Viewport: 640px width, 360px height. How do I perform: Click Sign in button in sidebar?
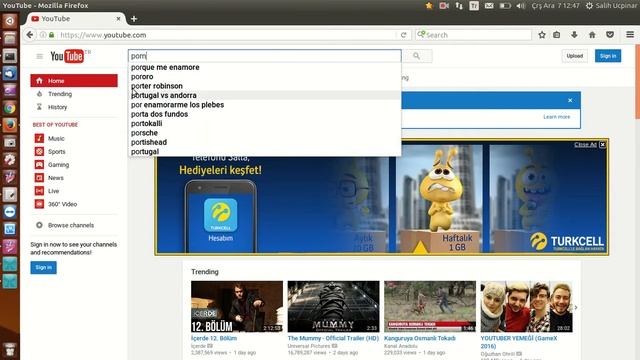43,267
